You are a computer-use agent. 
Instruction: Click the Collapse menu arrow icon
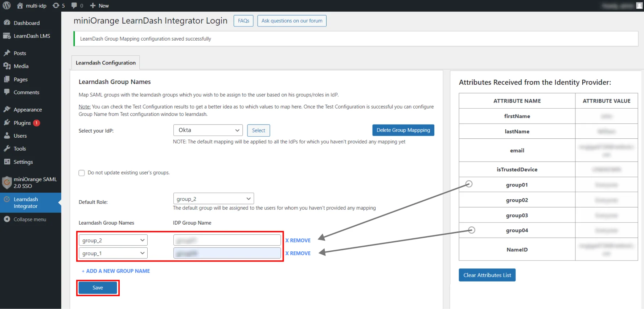point(7,219)
